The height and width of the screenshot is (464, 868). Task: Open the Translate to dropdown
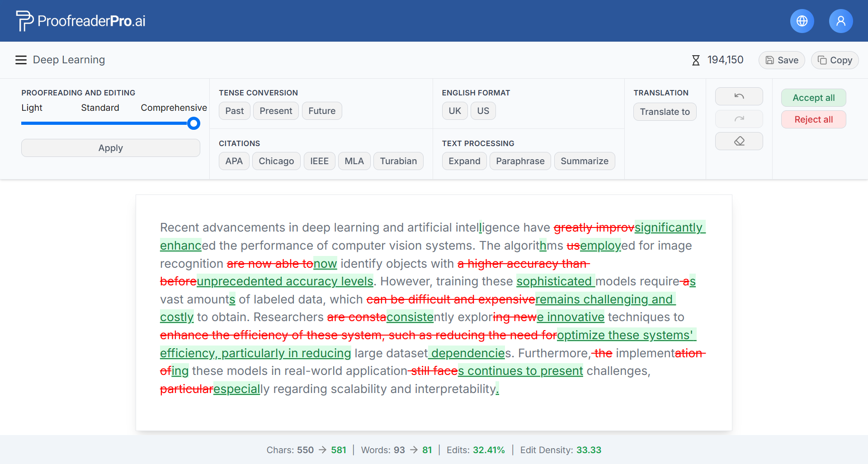click(665, 112)
